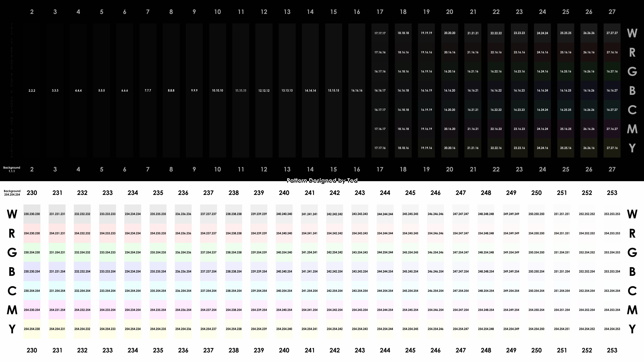Click the 254.254.235 yellow swatch

158,329
